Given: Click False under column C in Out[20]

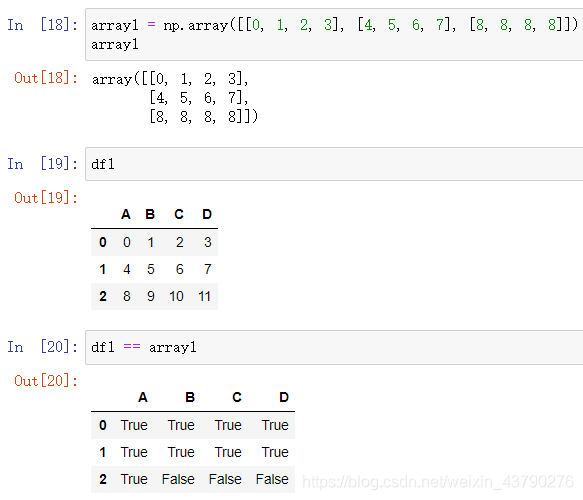Looking at the screenshot, I should 225,479.
